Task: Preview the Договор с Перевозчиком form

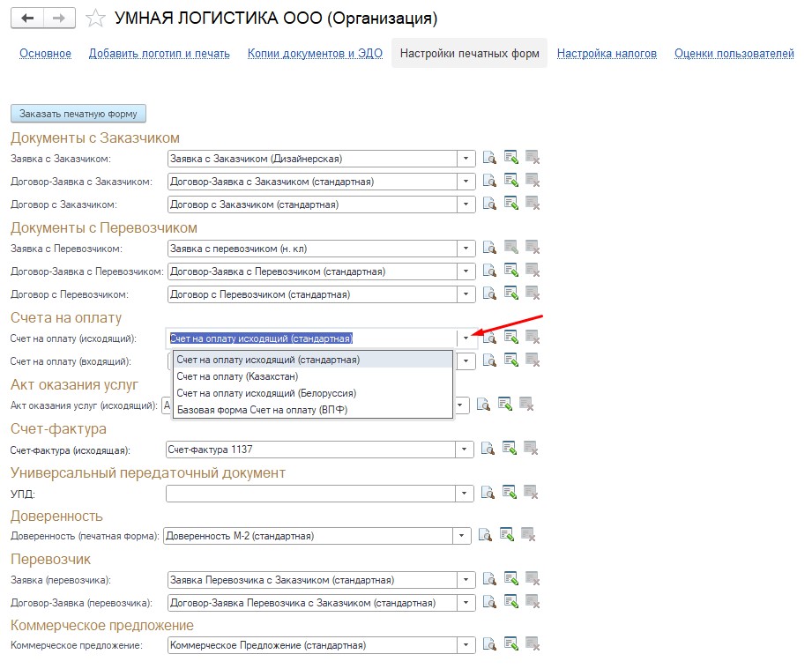Action: coord(489,294)
